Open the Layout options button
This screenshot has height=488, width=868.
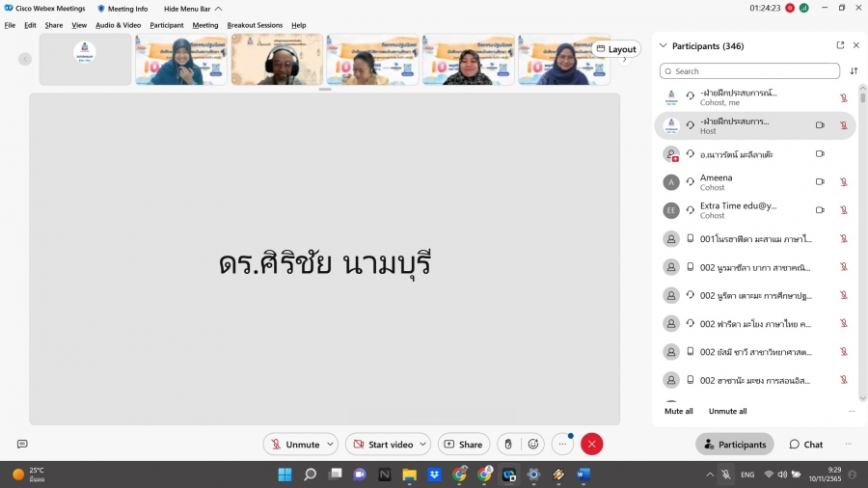tap(615, 49)
